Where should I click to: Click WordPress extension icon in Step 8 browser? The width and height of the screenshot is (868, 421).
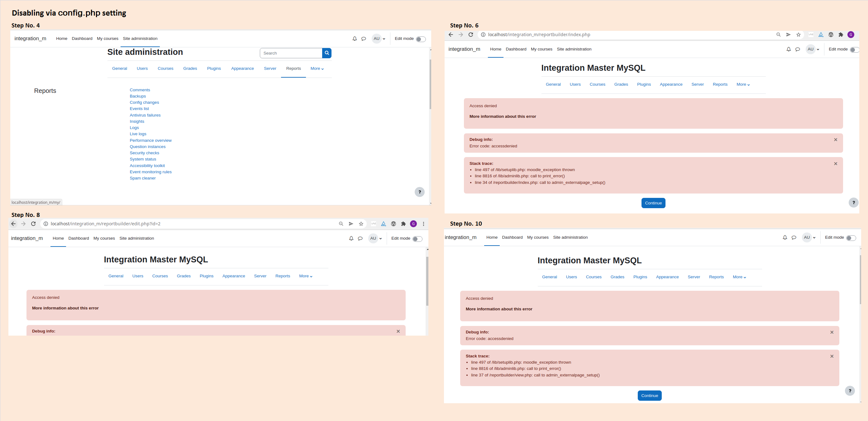pos(393,224)
